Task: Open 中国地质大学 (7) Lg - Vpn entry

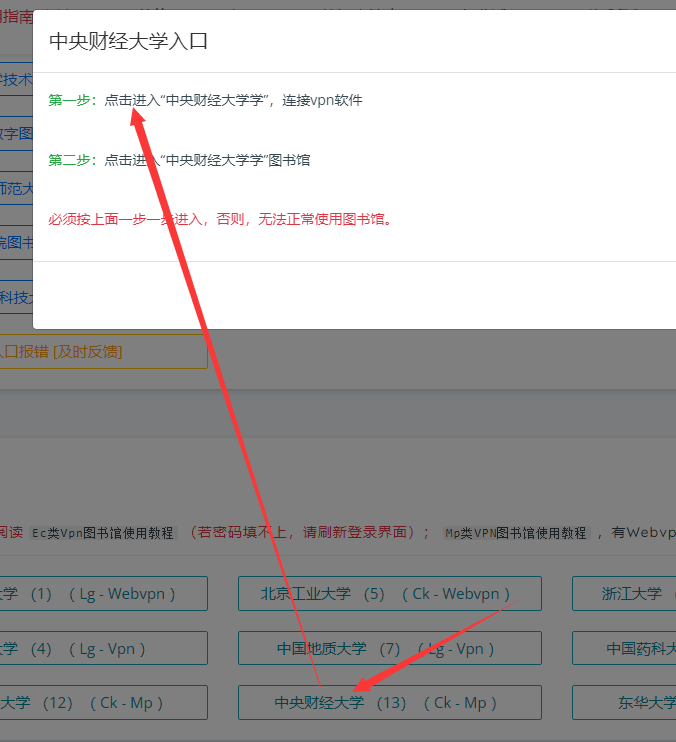Action: click(389, 648)
